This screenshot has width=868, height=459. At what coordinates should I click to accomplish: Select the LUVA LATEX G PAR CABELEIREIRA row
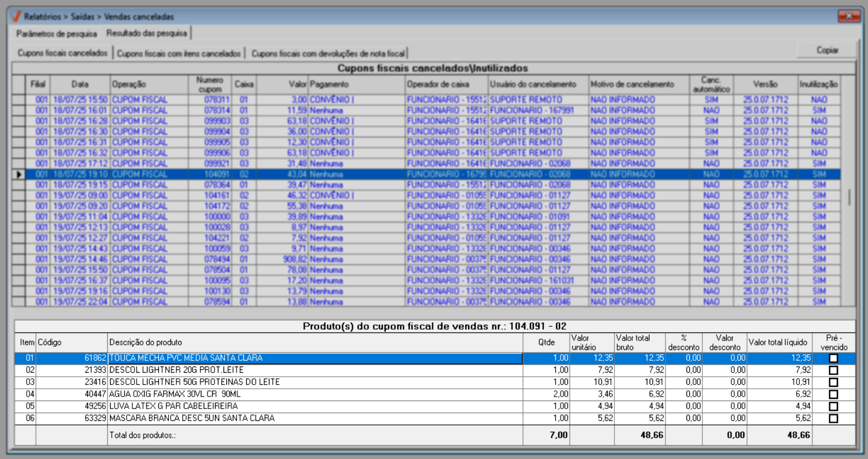[173, 406]
